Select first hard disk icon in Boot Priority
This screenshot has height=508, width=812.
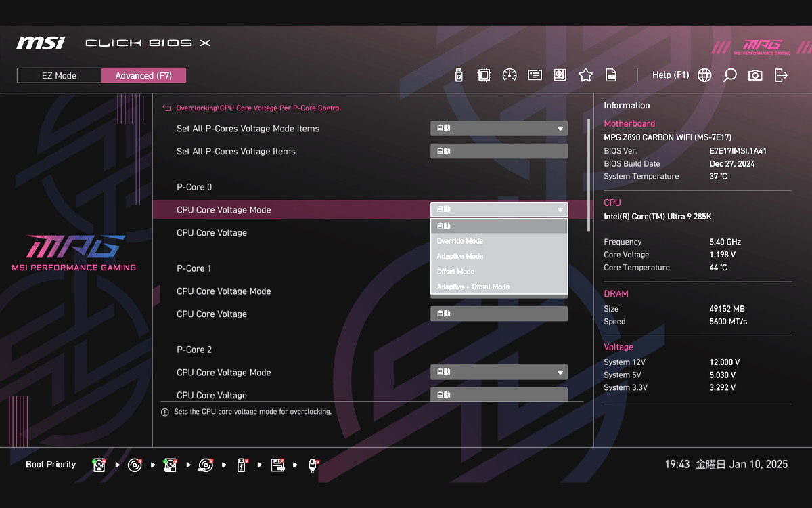[99, 465]
